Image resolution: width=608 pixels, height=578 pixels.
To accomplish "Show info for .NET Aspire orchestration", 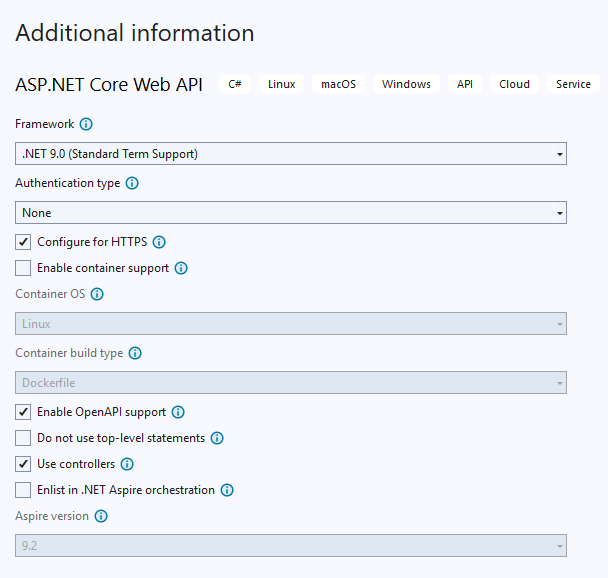I will (x=227, y=490).
